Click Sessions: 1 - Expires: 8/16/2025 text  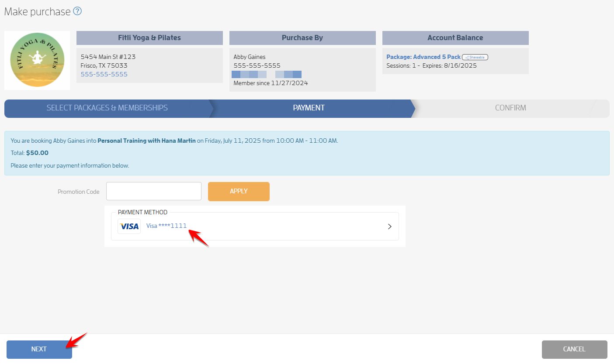(x=431, y=66)
